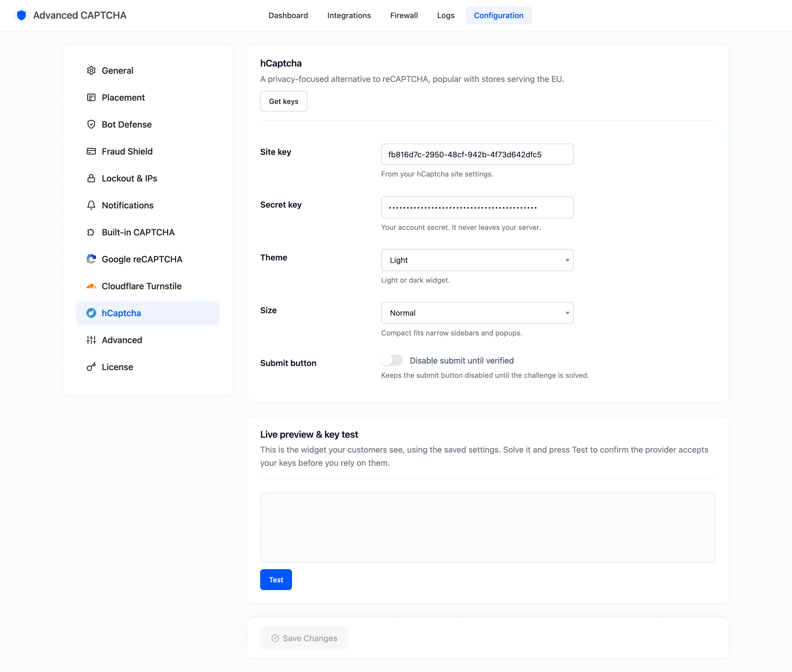
Task: Click the blue Test button
Action: pyautogui.click(x=276, y=580)
